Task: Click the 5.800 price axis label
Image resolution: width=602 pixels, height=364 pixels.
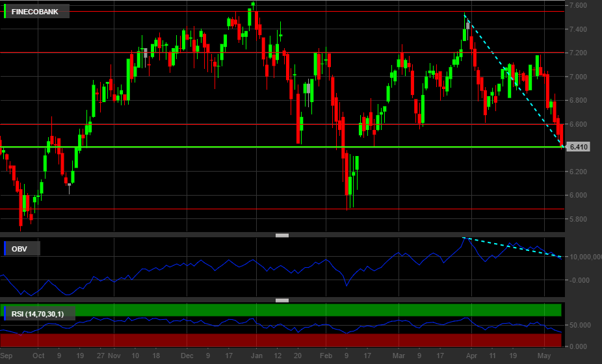Action: pos(578,219)
